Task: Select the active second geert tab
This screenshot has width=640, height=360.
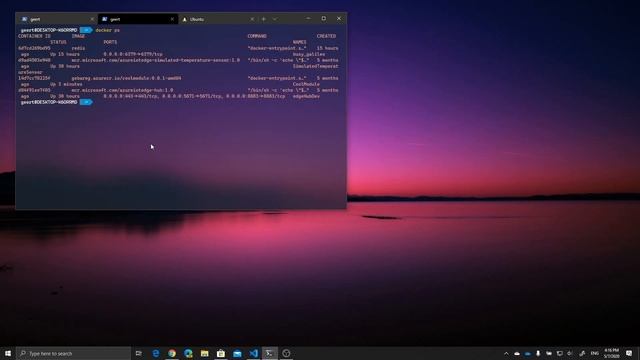Action: pyautogui.click(x=138, y=19)
